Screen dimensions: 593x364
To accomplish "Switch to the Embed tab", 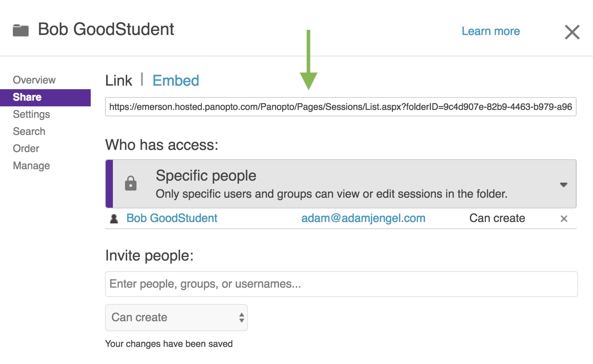I will (176, 81).
